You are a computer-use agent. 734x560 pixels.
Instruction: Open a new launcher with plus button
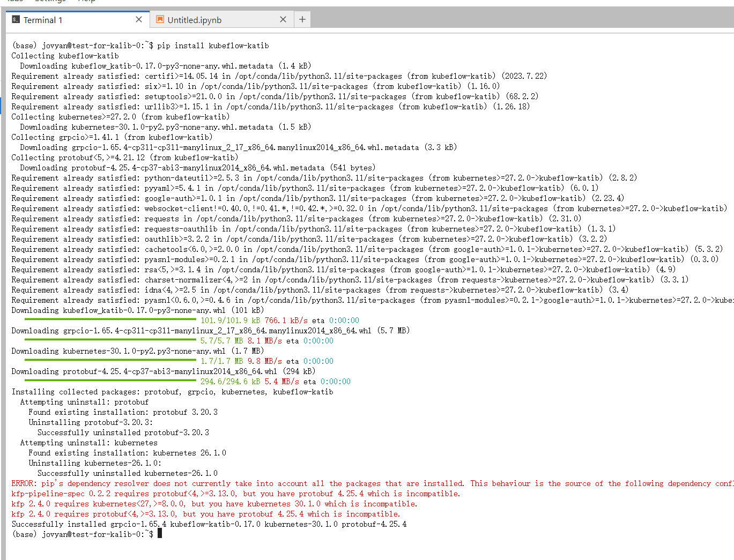(302, 20)
